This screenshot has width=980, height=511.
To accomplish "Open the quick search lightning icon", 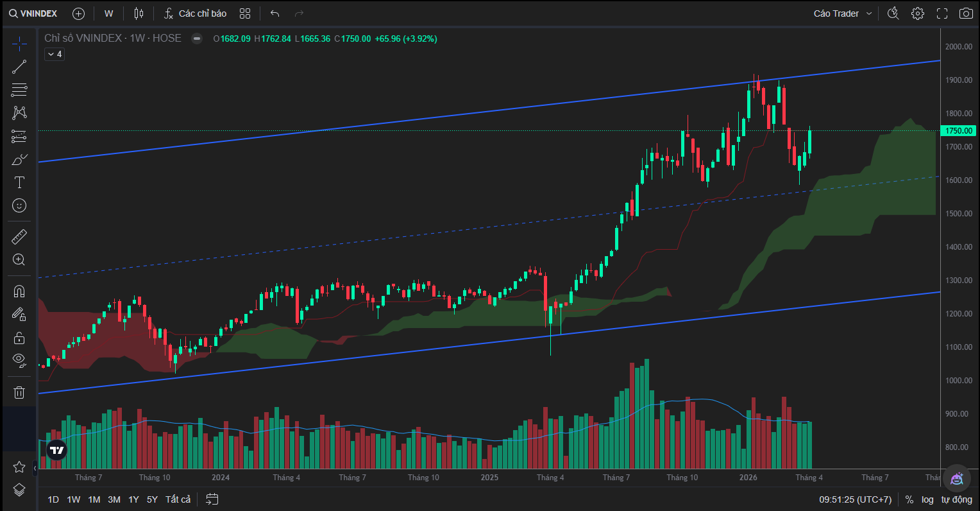I will click(x=893, y=13).
